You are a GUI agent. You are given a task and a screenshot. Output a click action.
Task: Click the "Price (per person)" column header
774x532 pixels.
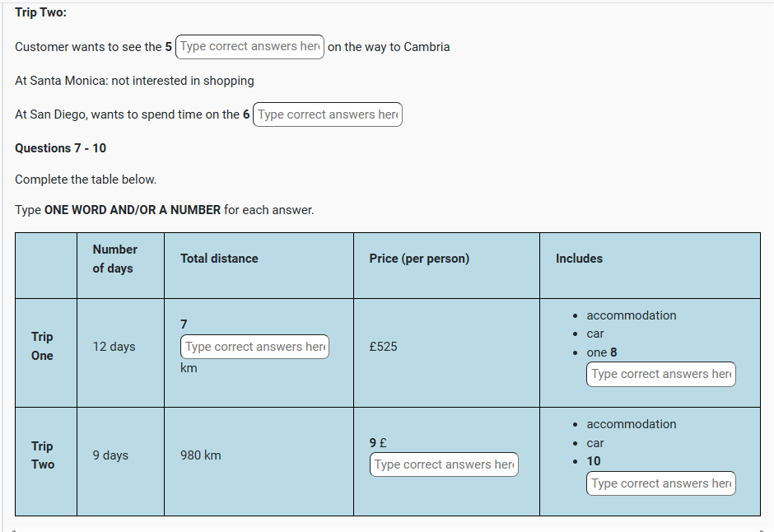coord(419,259)
